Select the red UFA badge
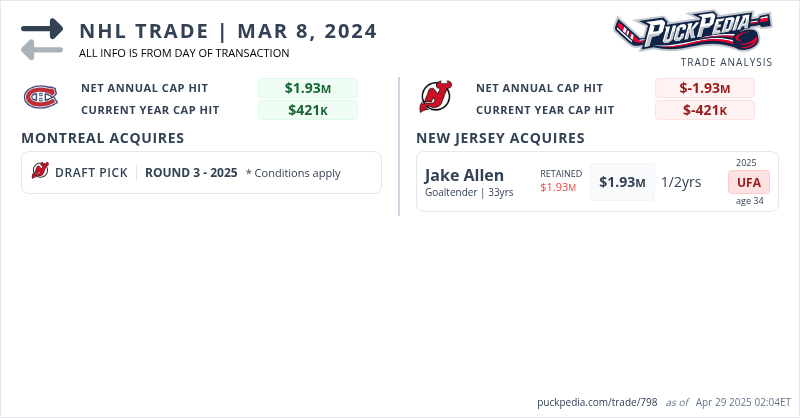The height and width of the screenshot is (418, 800). click(748, 182)
